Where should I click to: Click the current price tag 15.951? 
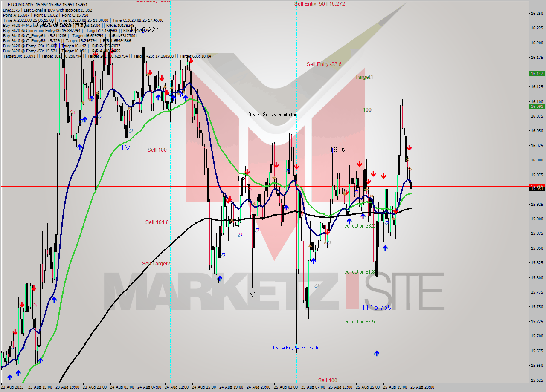click(x=537, y=189)
